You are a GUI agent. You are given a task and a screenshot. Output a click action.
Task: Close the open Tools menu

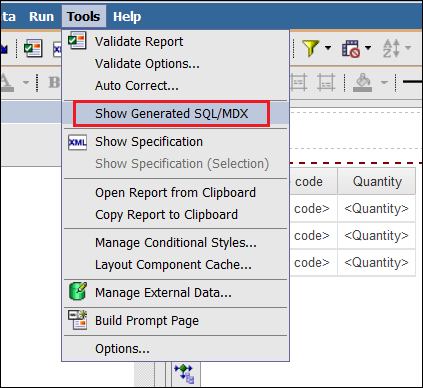(84, 16)
